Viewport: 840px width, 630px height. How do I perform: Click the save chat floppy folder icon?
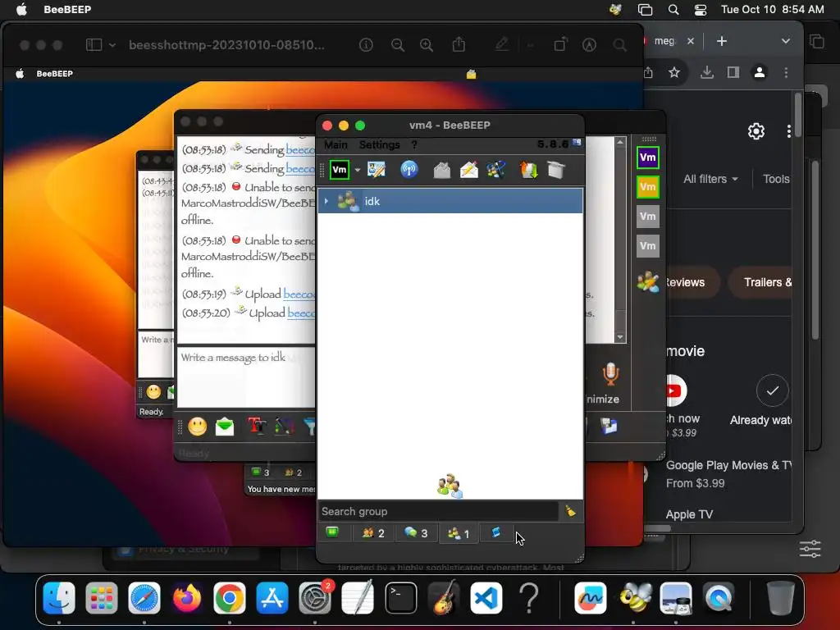pyautogui.click(x=609, y=427)
